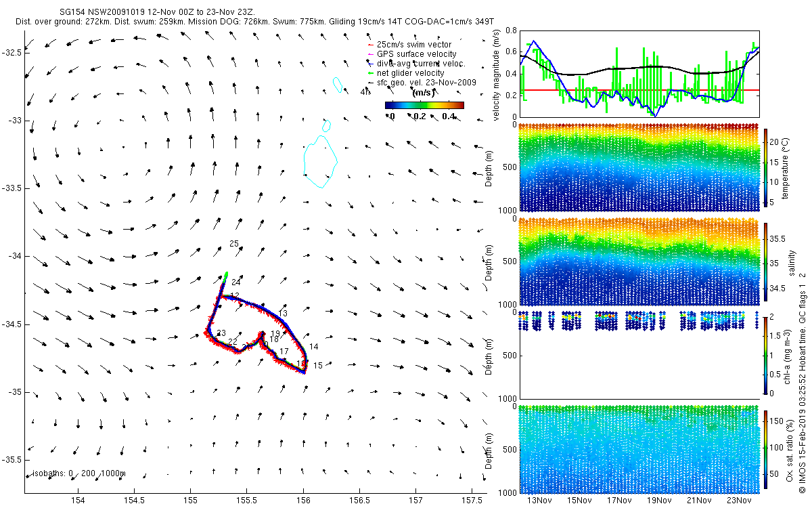
Task: Click the 19Nov date tick label
Action: coord(659,500)
